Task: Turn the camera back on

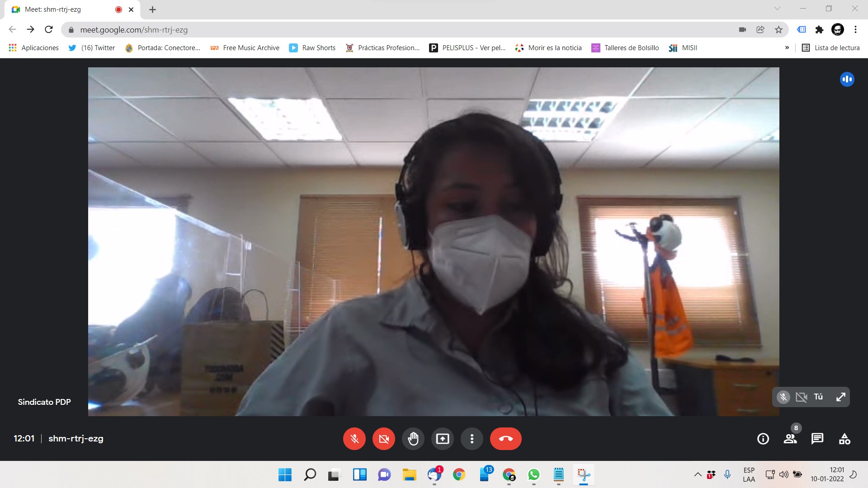Action: [x=384, y=439]
